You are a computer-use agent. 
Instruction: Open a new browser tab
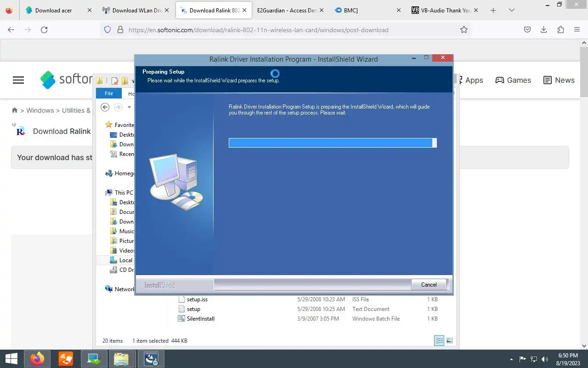click(493, 11)
